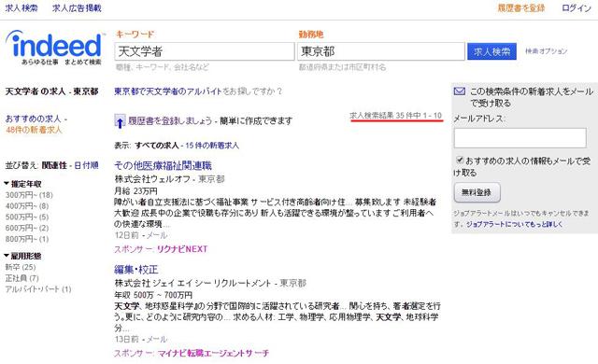Screen dimensions: 598x364
Task: Click 48件の新着求人 in the sidebar
Action: (x=34, y=130)
